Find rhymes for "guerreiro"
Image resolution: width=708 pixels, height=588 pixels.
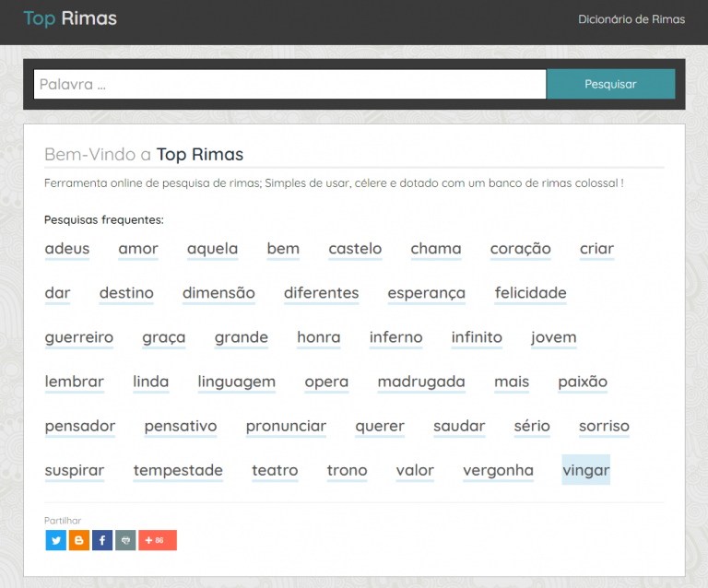pyautogui.click(x=79, y=337)
